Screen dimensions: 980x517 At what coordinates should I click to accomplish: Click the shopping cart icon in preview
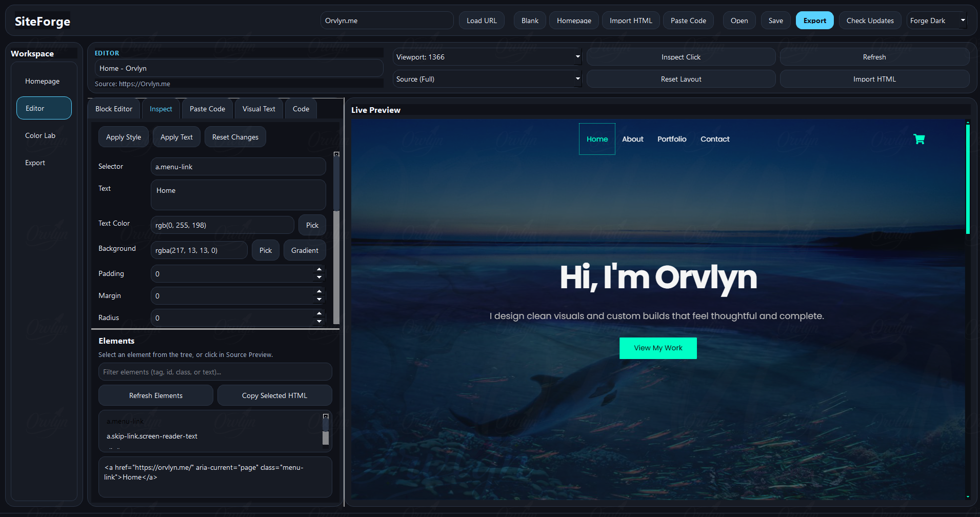pyautogui.click(x=919, y=139)
